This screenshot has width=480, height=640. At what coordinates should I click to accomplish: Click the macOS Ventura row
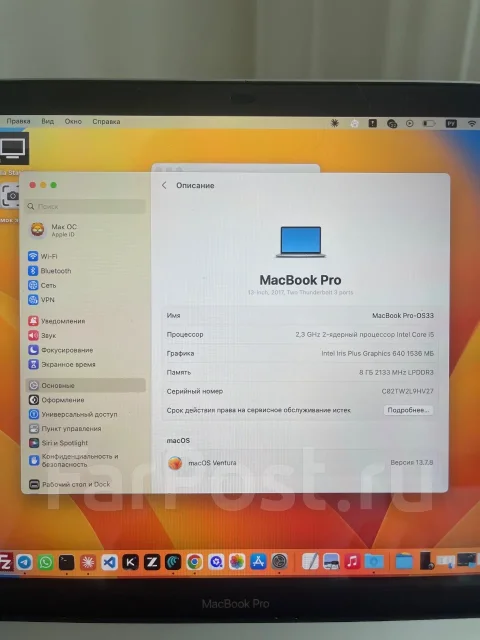click(x=300, y=462)
